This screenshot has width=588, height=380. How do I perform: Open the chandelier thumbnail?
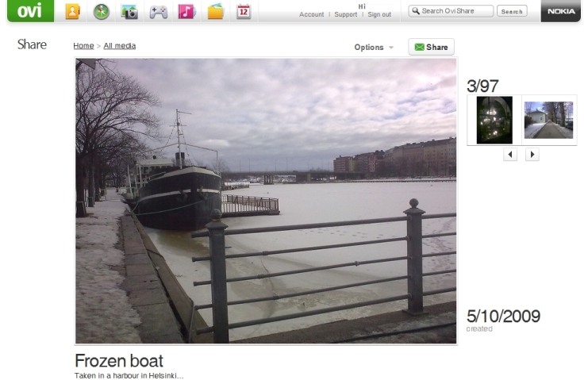(494, 120)
